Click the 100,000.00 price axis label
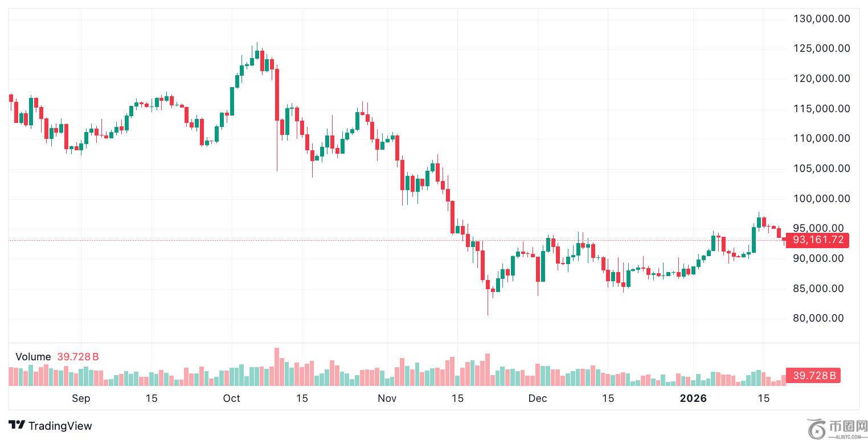The width and height of the screenshot is (868, 440). (x=821, y=199)
